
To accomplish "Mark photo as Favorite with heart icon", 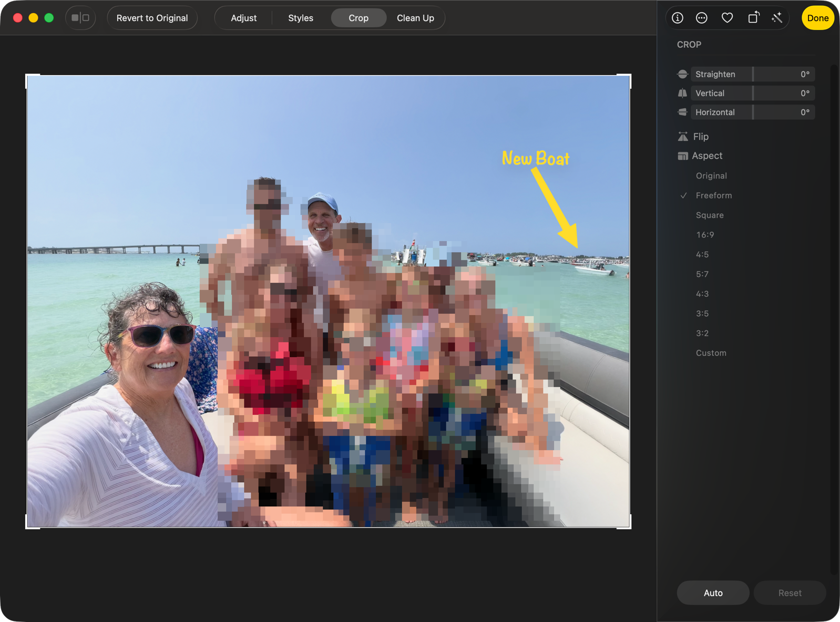I will (x=727, y=18).
